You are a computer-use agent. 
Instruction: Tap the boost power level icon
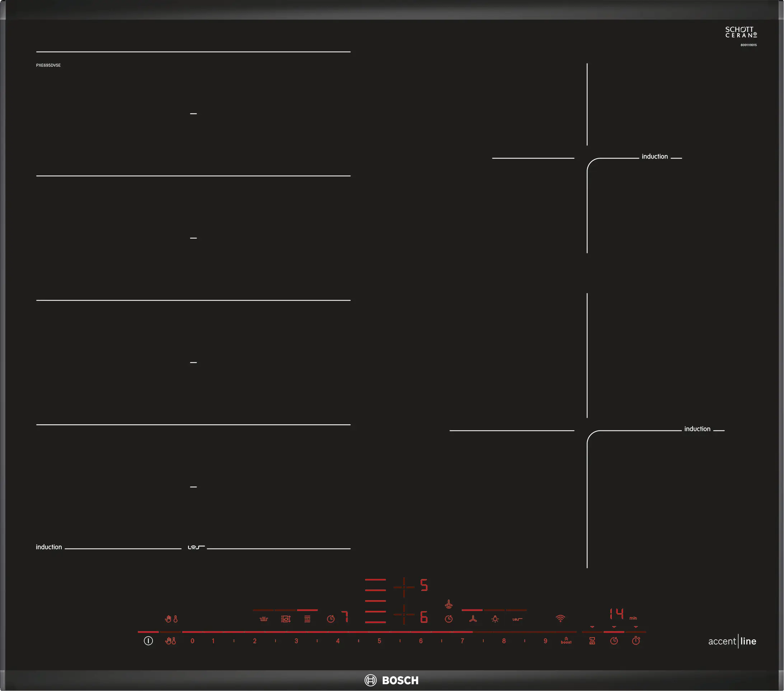coord(566,641)
